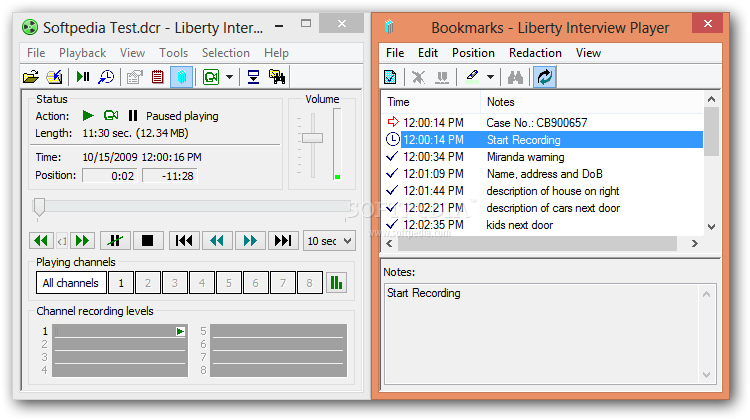Jump to start with skip-back button
The height and width of the screenshot is (420, 750).
(184, 241)
